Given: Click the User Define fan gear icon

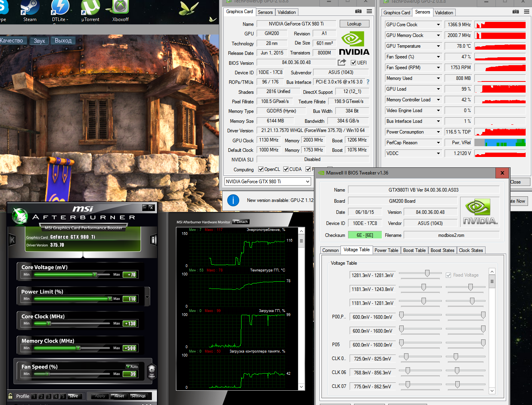Looking at the screenshot, I should coord(151,371).
